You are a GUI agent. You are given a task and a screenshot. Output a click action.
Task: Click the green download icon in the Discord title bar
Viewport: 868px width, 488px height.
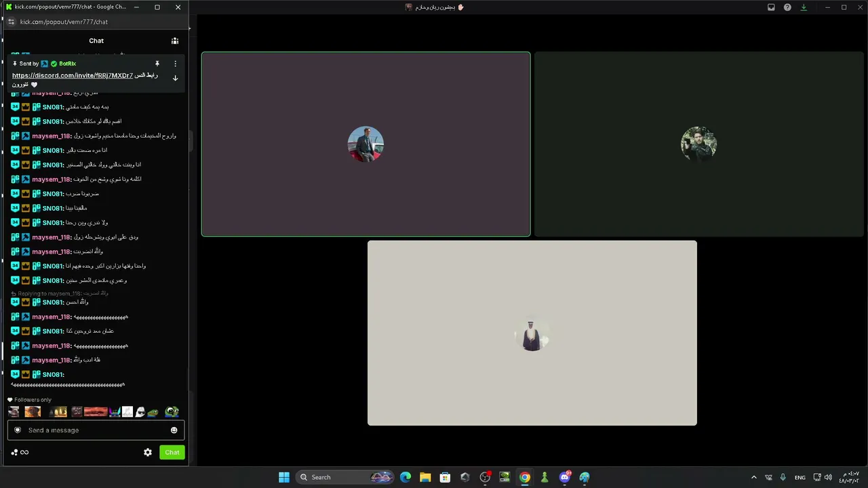click(804, 7)
